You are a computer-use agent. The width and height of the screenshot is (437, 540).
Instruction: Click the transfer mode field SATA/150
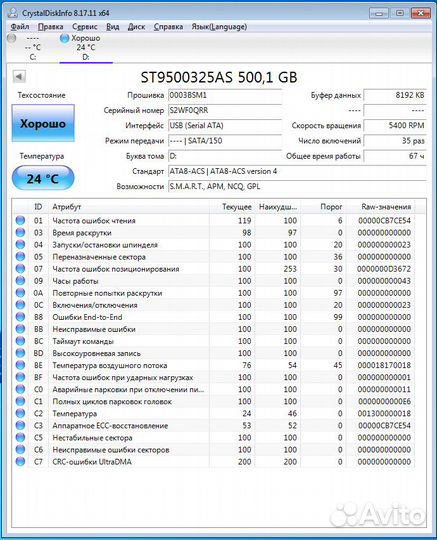coord(225,141)
